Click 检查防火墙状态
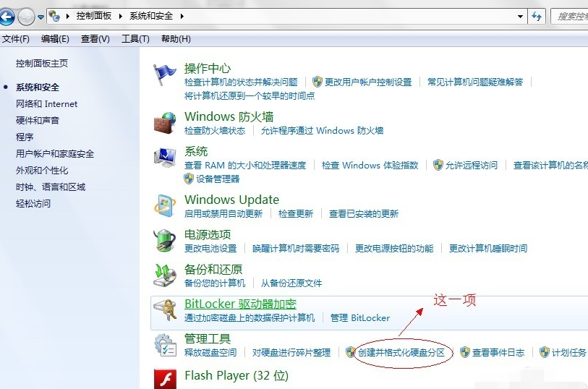 (x=215, y=130)
